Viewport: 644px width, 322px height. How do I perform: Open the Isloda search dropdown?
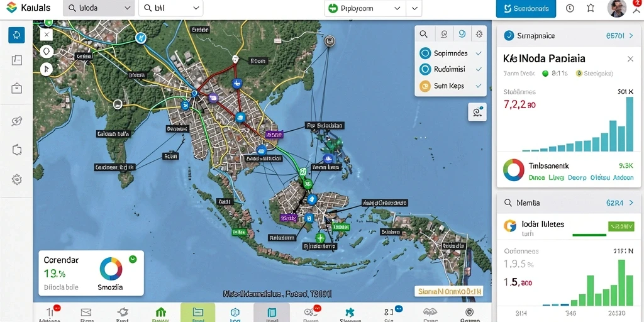(x=99, y=8)
